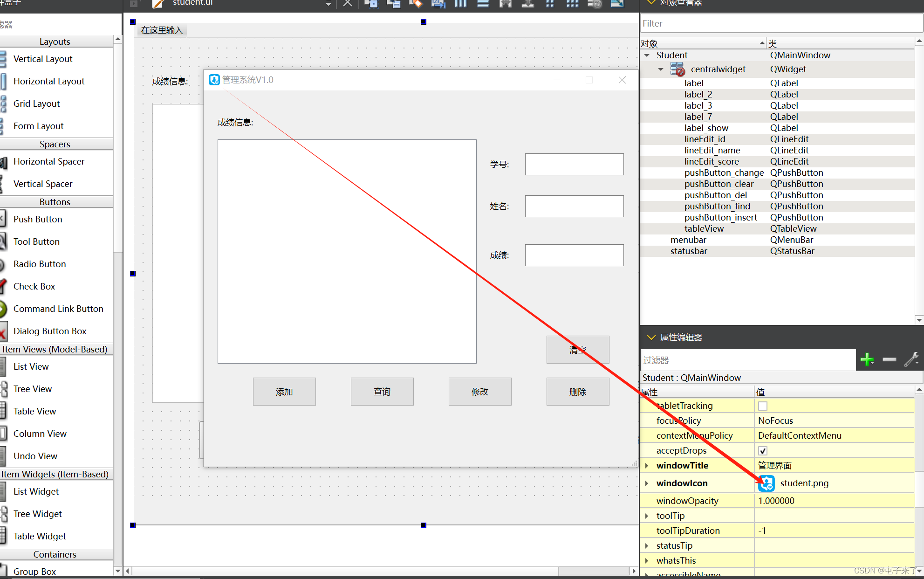Click the gray minus remove-property icon
The height and width of the screenshot is (579, 924).
pyautogui.click(x=889, y=360)
